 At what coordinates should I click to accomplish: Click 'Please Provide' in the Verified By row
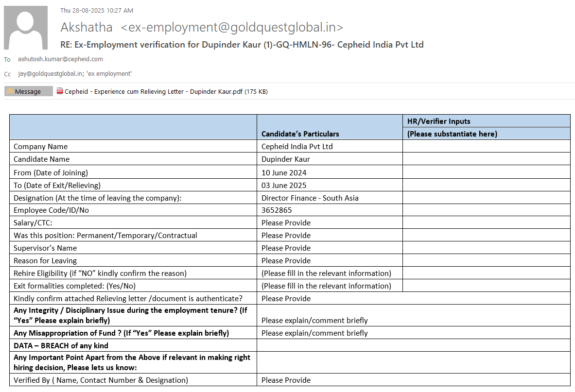pyautogui.click(x=286, y=380)
